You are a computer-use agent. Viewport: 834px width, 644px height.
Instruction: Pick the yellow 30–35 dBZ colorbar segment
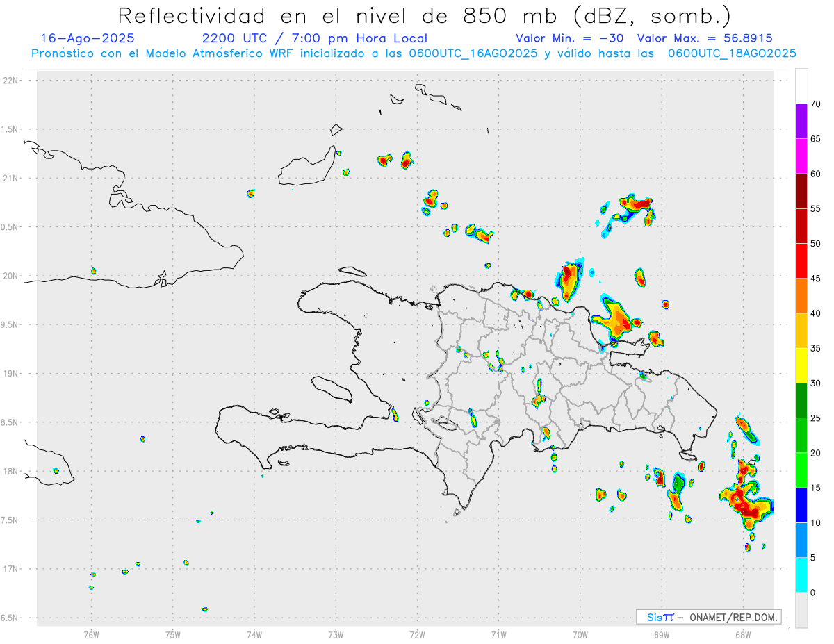[x=801, y=365]
